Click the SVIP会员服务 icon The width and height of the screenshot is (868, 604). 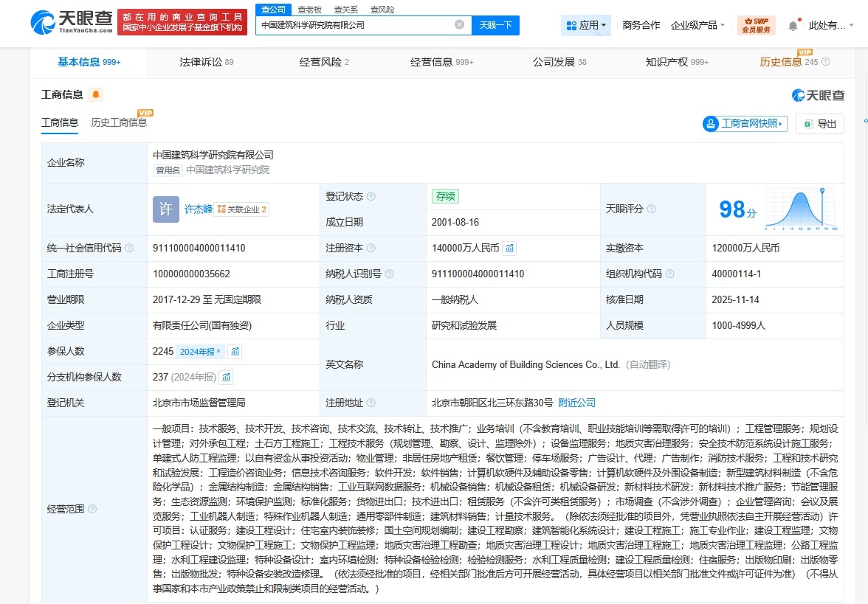click(x=756, y=24)
